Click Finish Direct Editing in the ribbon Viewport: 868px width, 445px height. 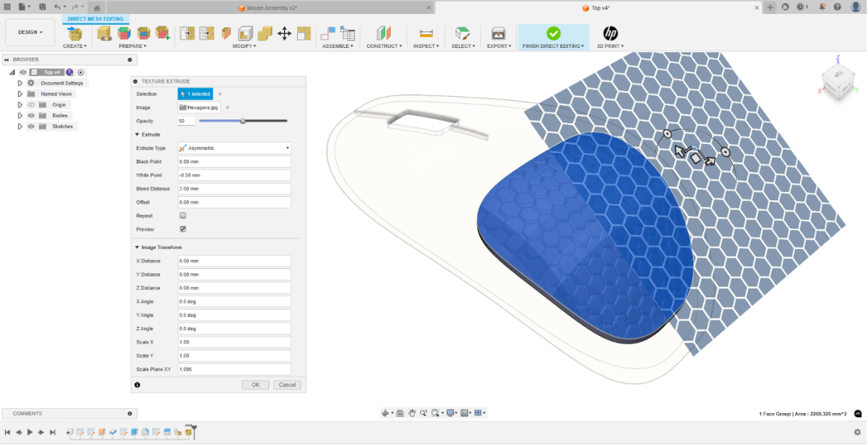pos(553,33)
